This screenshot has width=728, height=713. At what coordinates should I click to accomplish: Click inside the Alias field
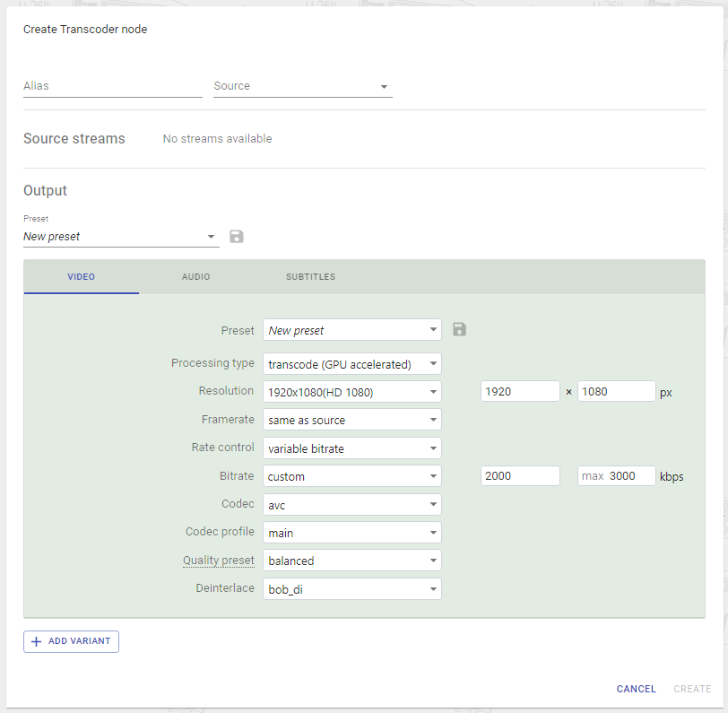(112, 87)
